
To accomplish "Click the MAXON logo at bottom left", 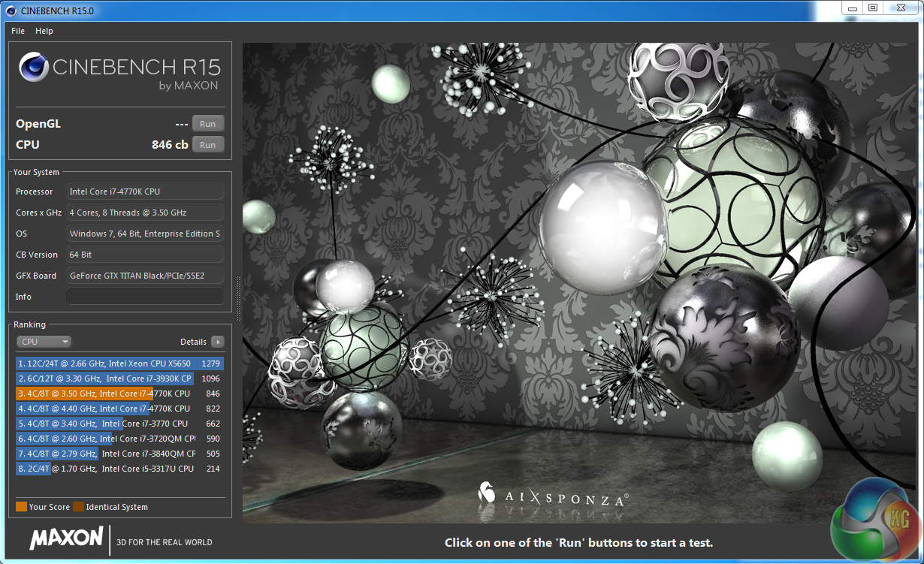I will pyautogui.click(x=66, y=538).
